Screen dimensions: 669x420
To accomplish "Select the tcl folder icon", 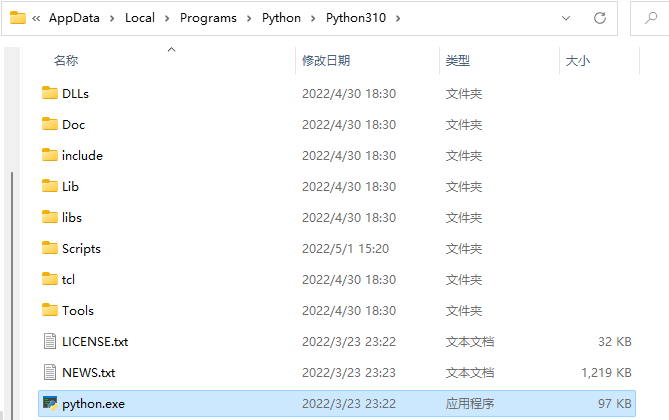I will [x=50, y=279].
